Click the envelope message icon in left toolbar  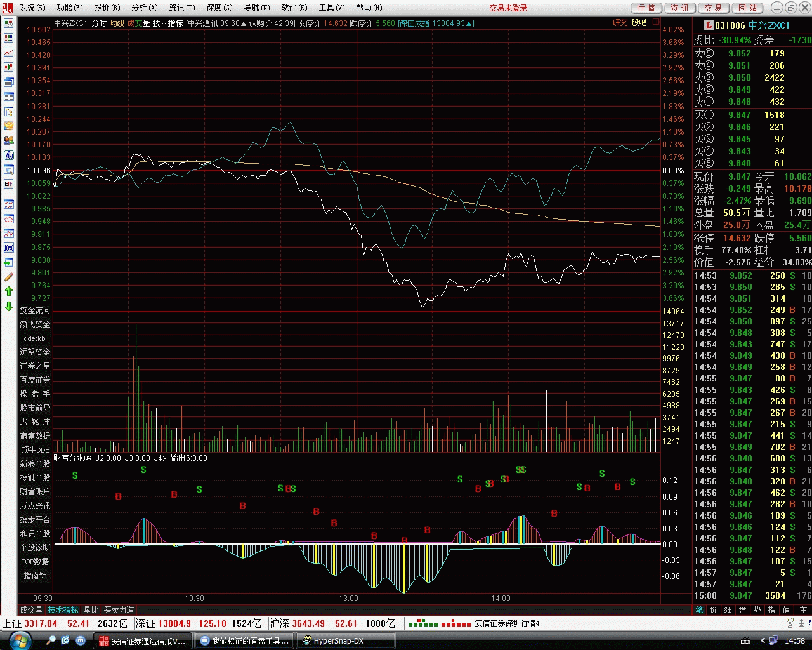(x=9, y=126)
